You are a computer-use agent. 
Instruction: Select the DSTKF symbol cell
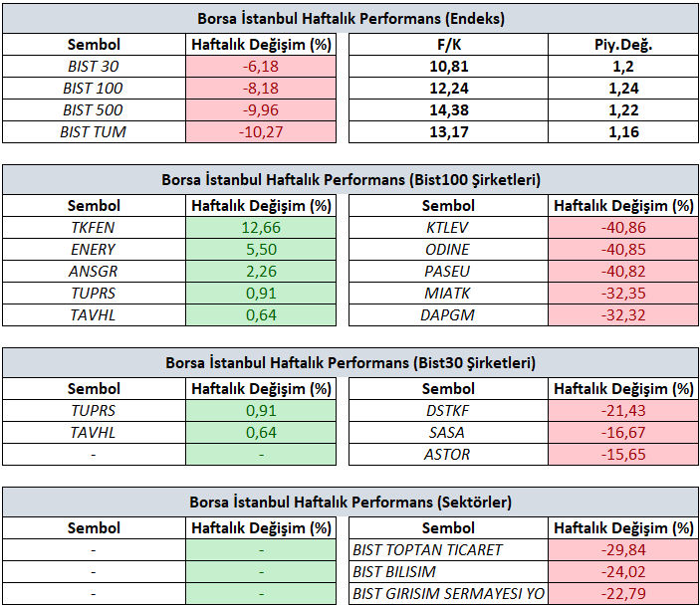(x=449, y=411)
